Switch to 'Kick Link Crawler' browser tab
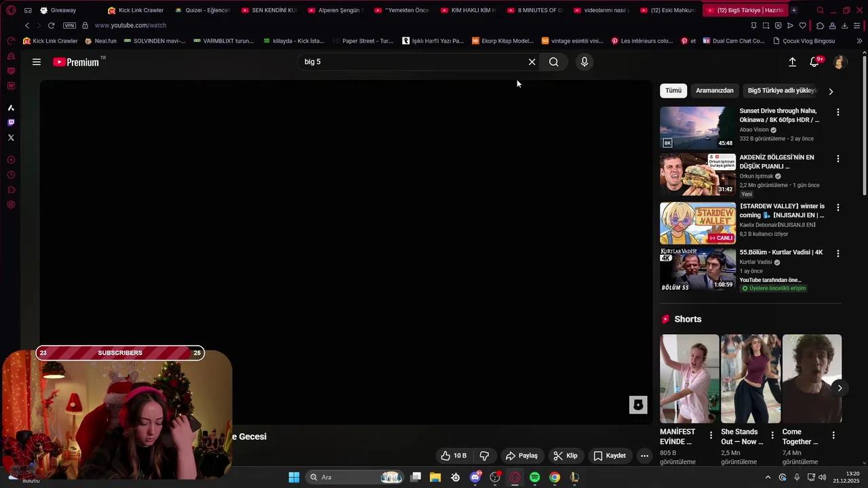This screenshot has height=488, width=868. [136, 10]
